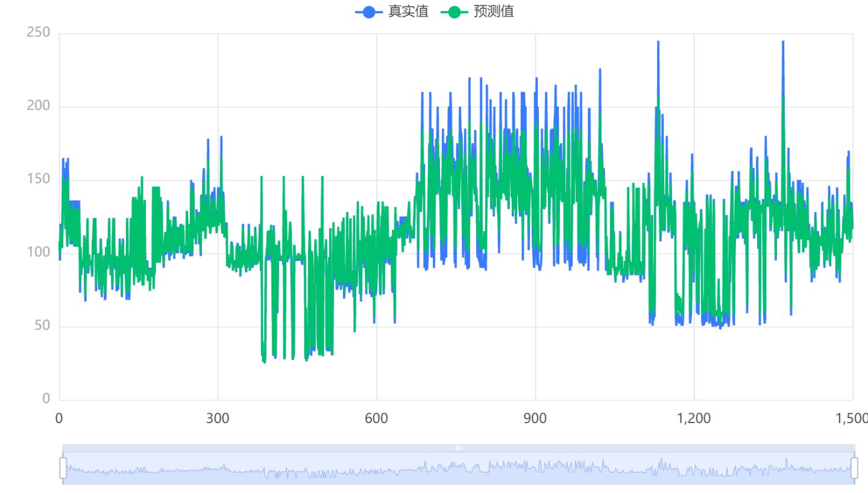Screen dimensions: 868x493
Task: Click x-axis label 600
Action: (x=376, y=418)
